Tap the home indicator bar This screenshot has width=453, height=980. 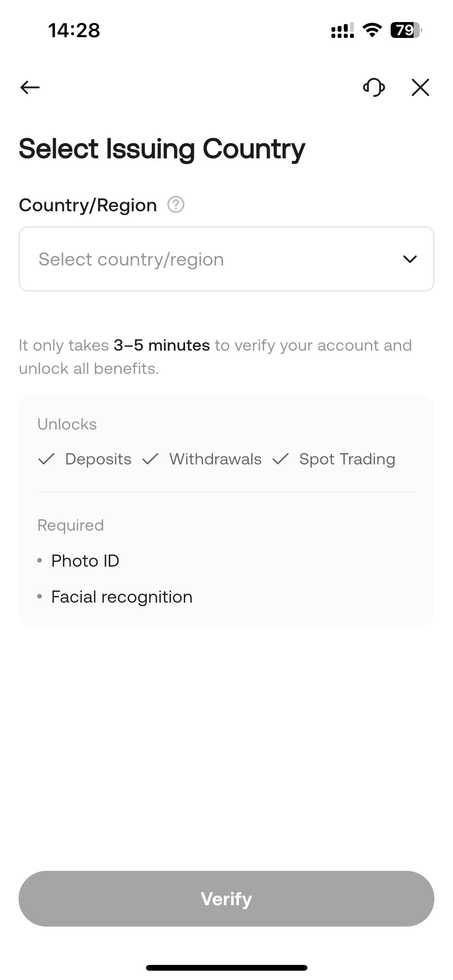[226, 968]
